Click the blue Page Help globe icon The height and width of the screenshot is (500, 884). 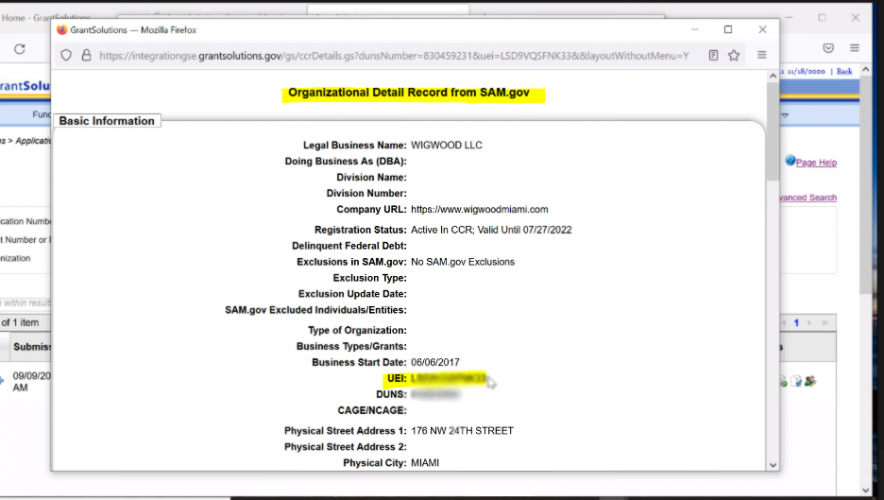789,161
